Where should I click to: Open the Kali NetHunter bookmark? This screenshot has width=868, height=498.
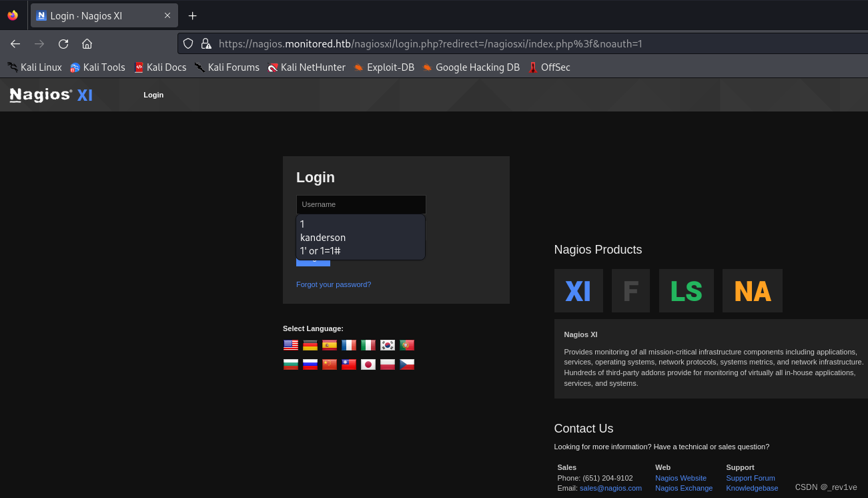click(307, 67)
